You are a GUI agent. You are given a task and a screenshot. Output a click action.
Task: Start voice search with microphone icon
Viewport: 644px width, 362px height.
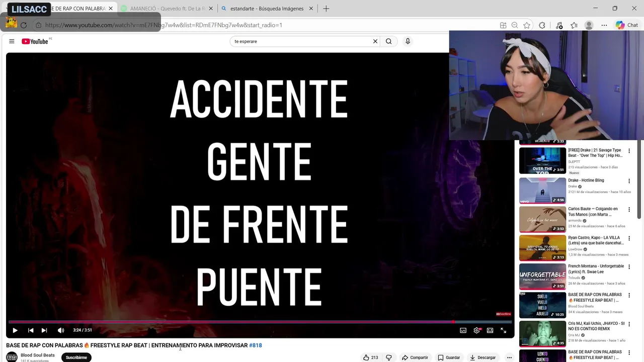coord(408,41)
